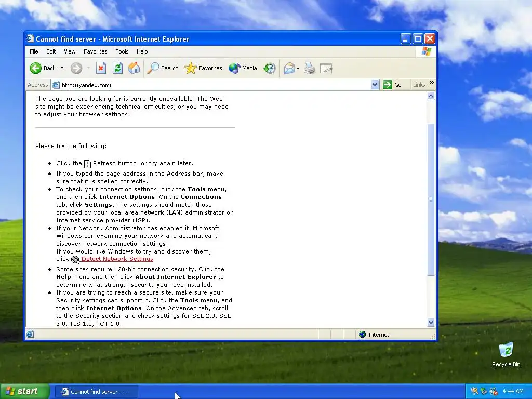Expand the Links toolbar chevron
This screenshot has height=399, width=532.
(x=432, y=83)
